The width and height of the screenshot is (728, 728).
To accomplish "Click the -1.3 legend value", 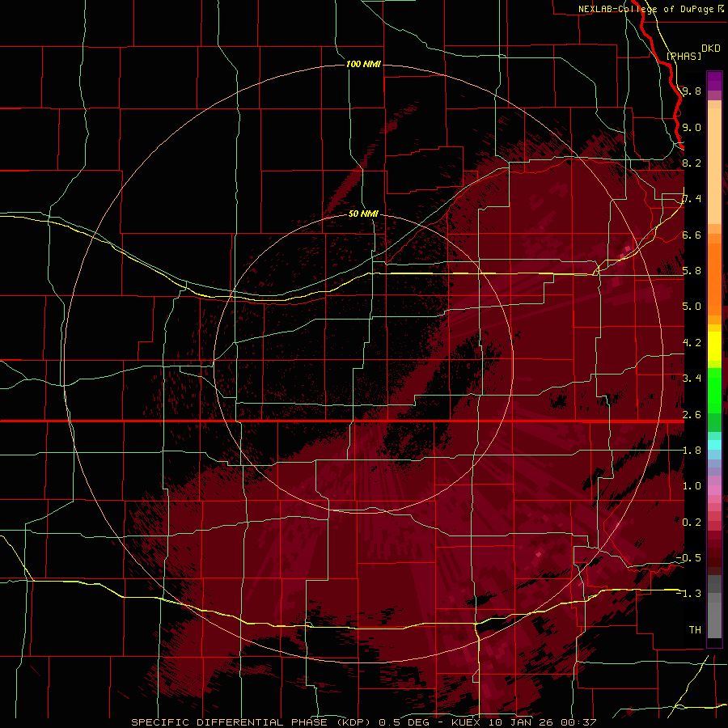I will coord(688,594).
